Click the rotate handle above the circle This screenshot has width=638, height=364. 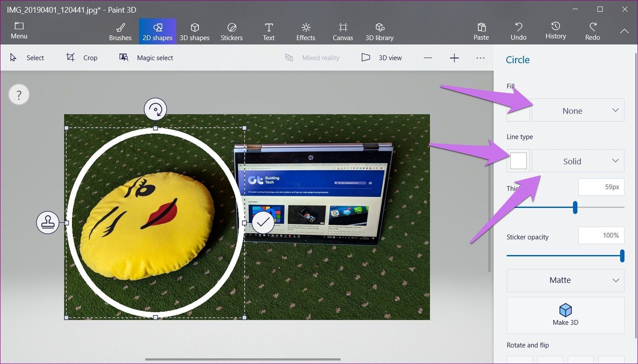pyautogui.click(x=155, y=109)
